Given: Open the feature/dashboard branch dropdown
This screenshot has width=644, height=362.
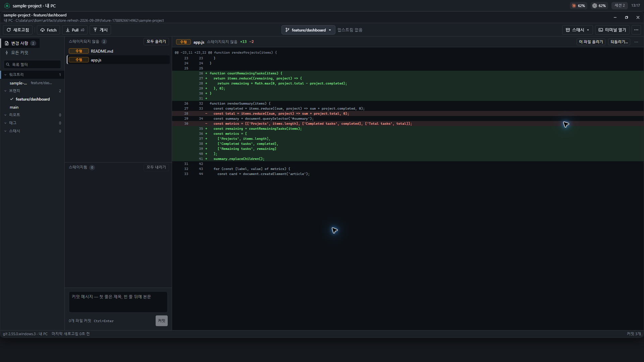Looking at the screenshot, I should [x=308, y=30].
